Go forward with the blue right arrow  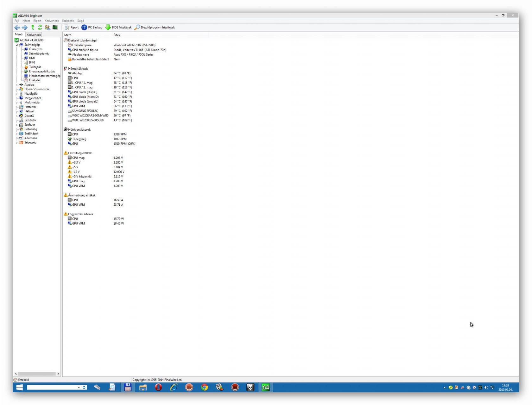[x=25, y=28]
